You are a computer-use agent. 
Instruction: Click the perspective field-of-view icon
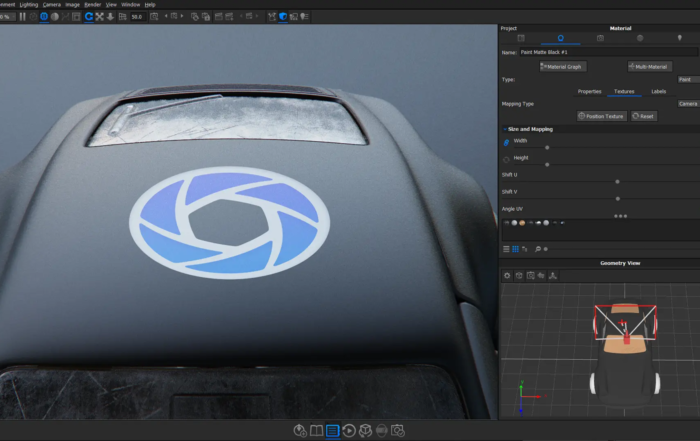[x=122, y=17]
